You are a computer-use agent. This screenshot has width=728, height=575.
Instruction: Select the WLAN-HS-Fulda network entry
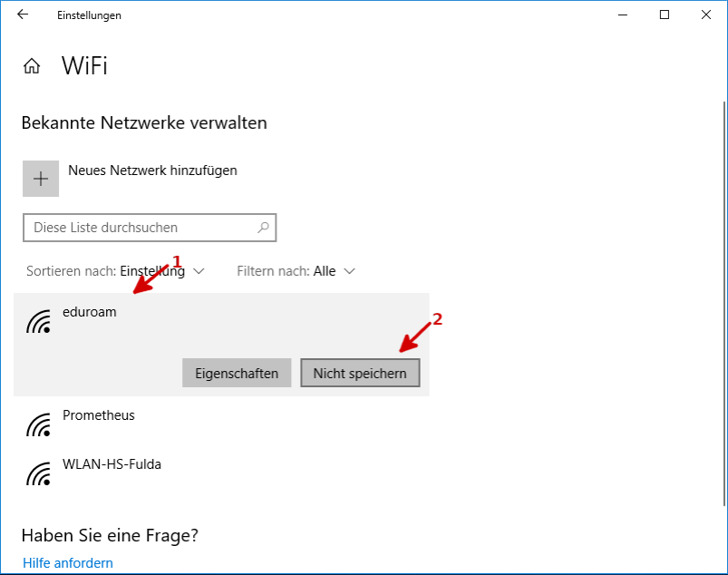click(x=112, y=463)
